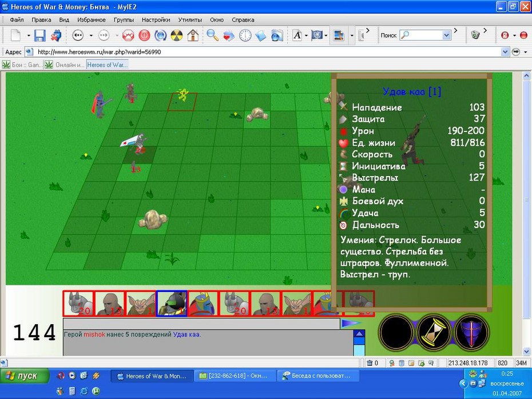Expand the address bar URL dropdown

tap(505, 52)
